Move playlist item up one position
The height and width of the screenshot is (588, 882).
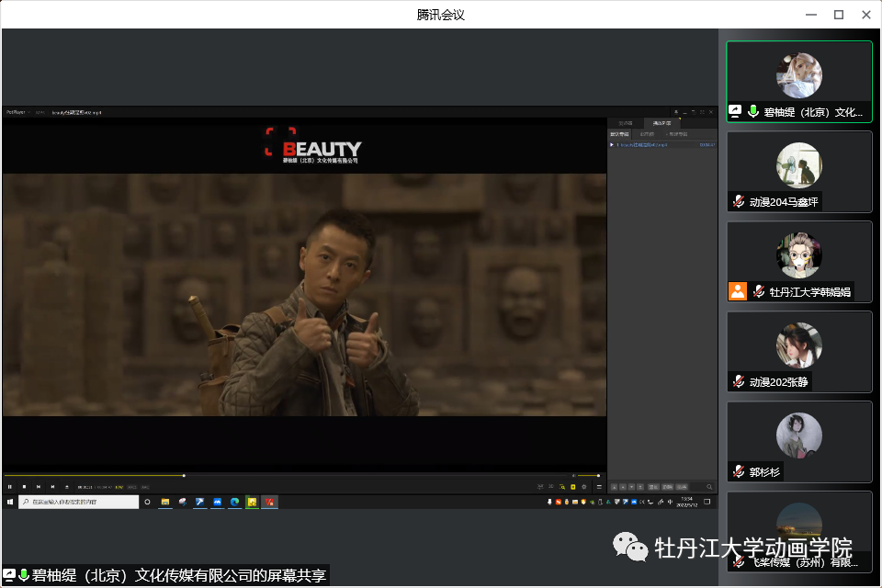[x=623, y=487]
